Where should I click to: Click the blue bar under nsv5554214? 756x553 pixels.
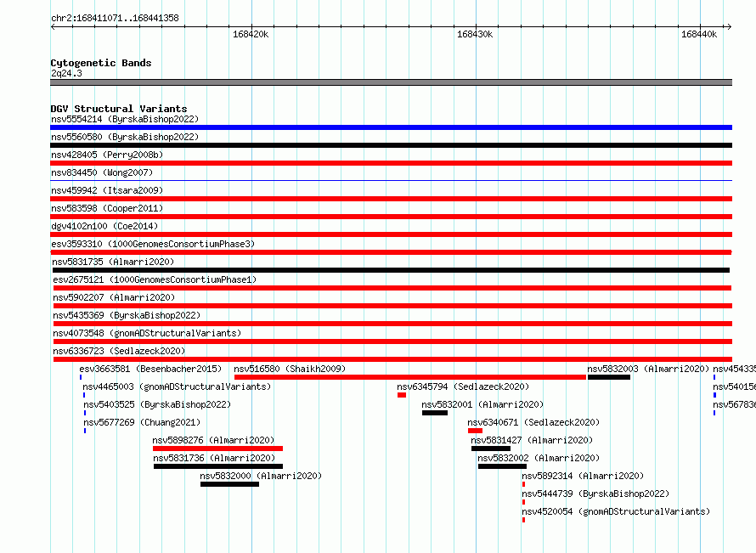click(x=391, y=127)
